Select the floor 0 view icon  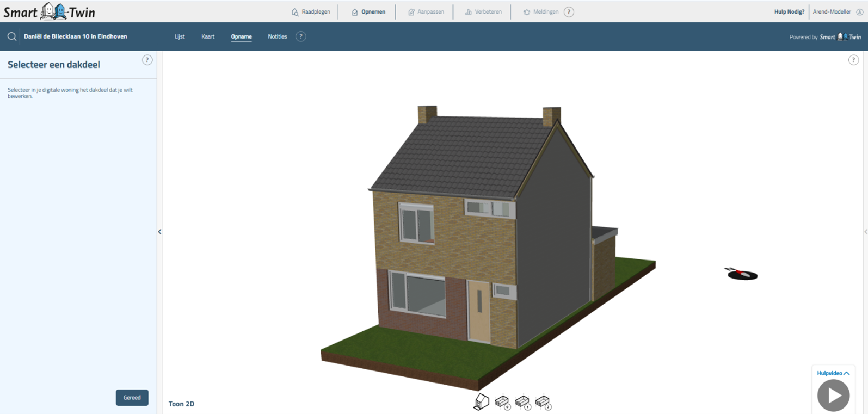[x=502, y=402]
